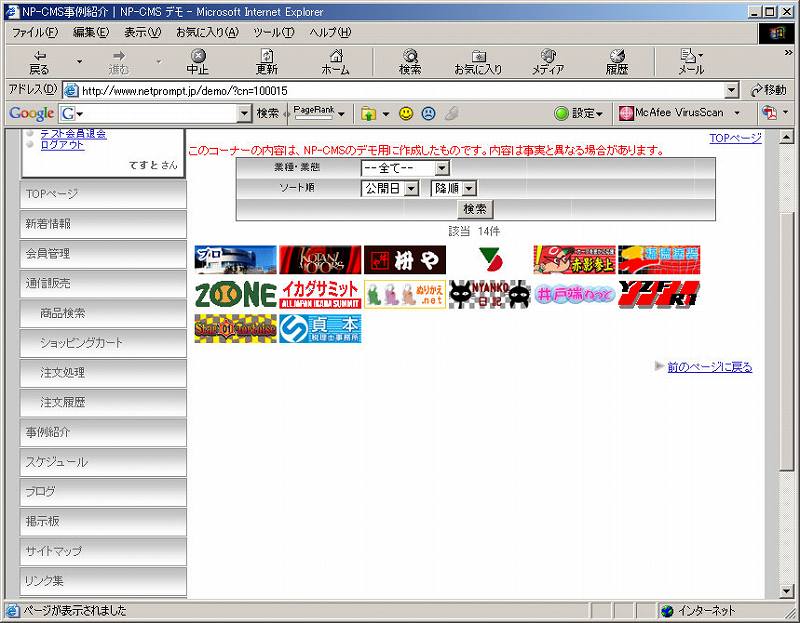Expand the address bar dropdown arrow

(732, 91)
